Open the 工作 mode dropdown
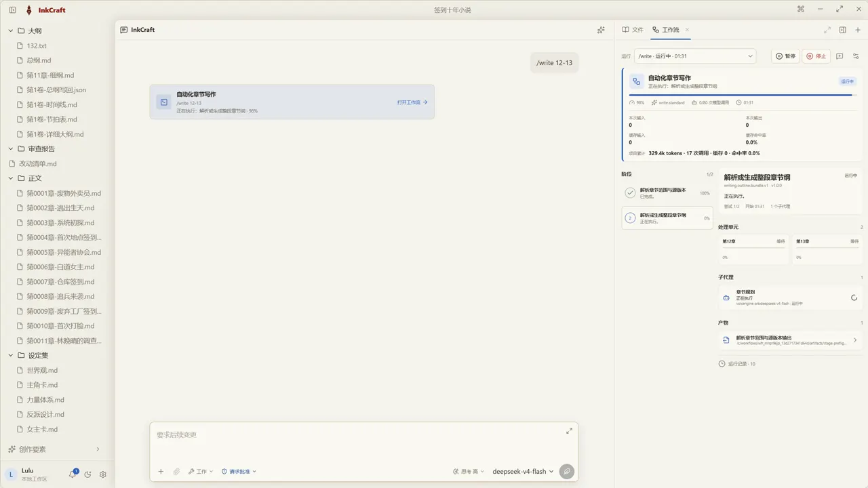 coord(201,472)
